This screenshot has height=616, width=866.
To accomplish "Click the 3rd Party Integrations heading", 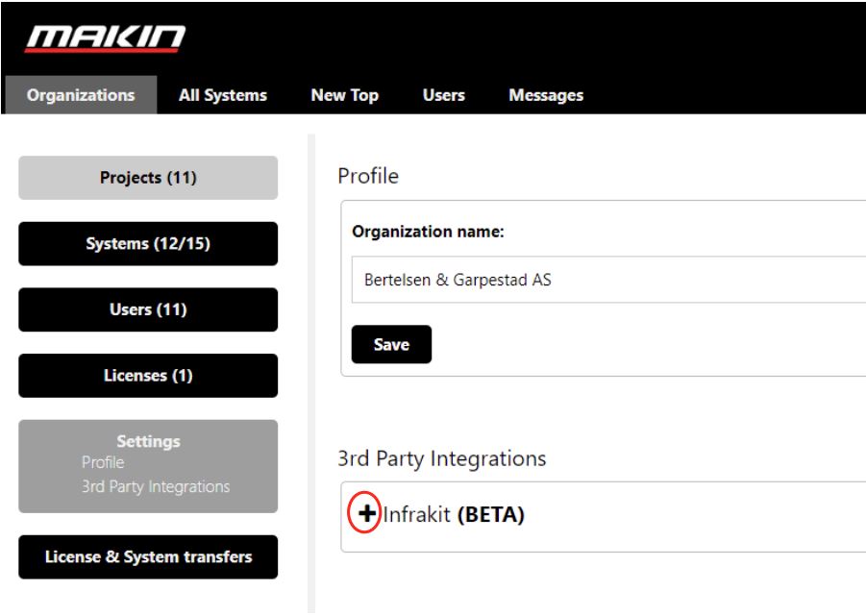I will point(442,458).
